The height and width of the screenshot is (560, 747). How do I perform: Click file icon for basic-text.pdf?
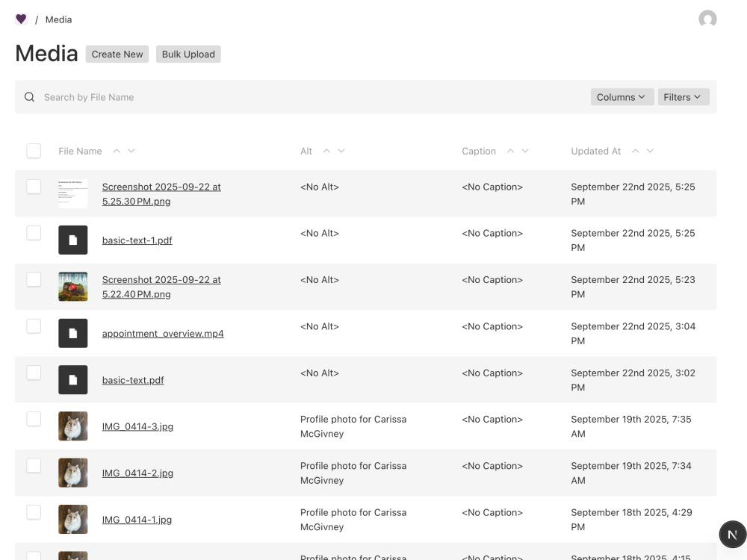(73, 379)
